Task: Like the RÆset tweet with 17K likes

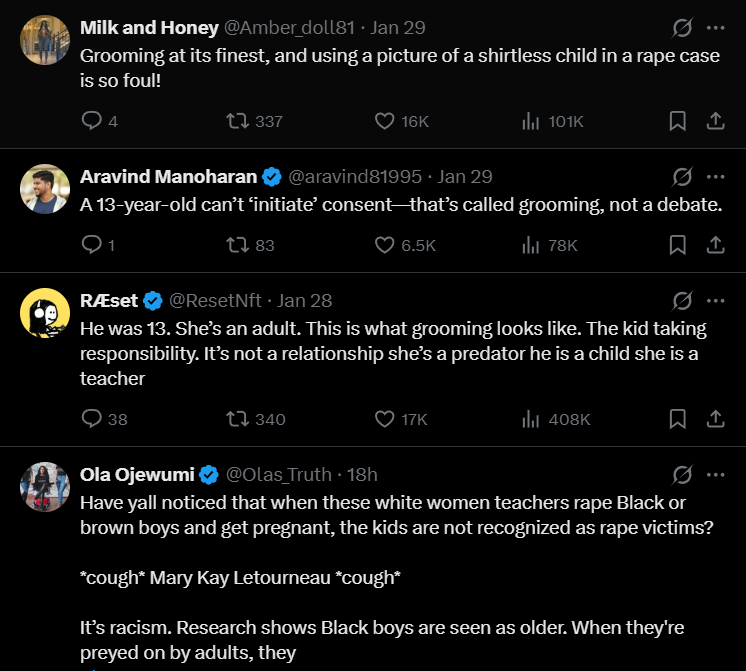Action: [x=385, y=419]
